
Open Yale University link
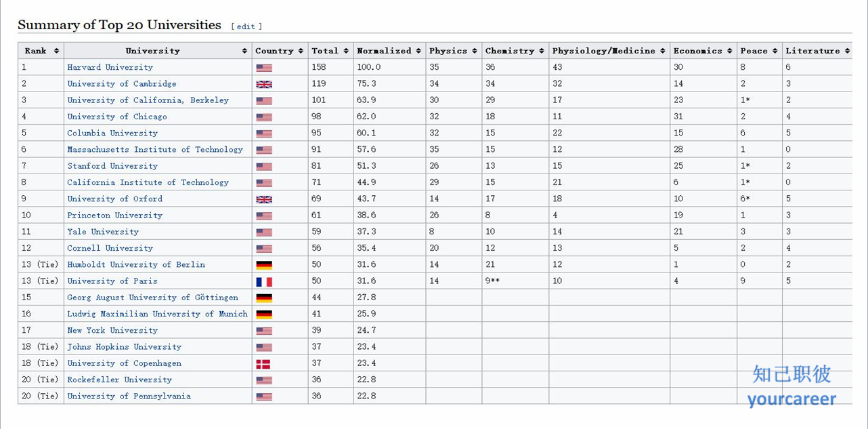[x=103, y=231]
